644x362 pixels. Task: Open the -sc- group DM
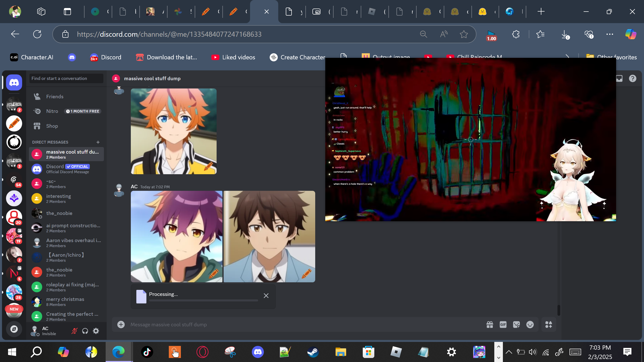pyautogui.click(x=66, y=184)
